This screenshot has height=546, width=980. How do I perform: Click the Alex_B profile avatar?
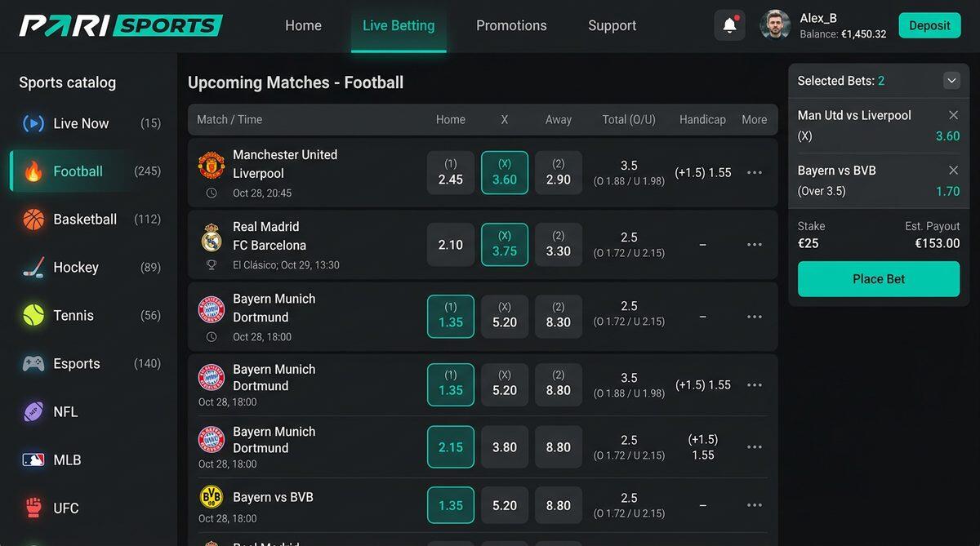(x=775, y=25)
